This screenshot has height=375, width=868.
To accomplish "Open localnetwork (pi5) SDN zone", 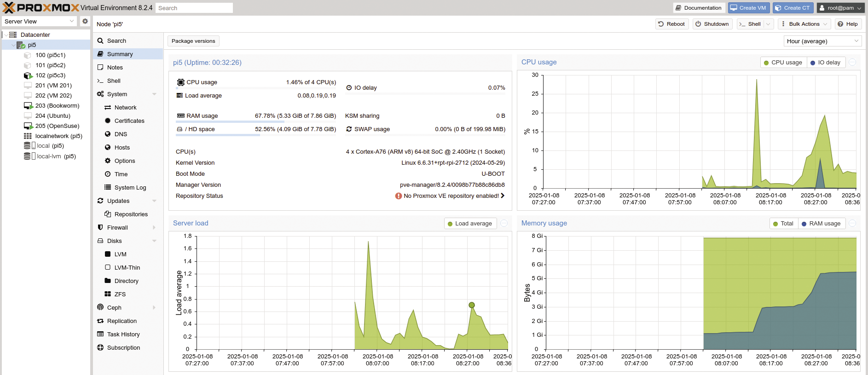I will [x=58, y=136].
